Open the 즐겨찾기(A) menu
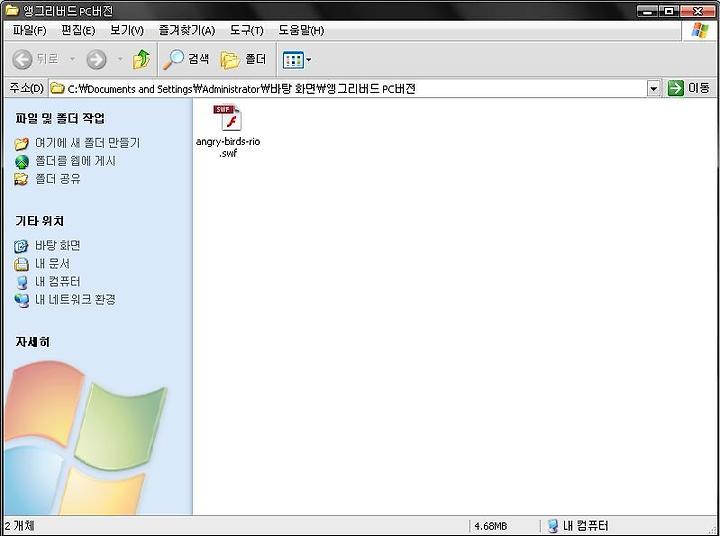The height and width of the screenshot is (536, 720). [x=186, y=30]
